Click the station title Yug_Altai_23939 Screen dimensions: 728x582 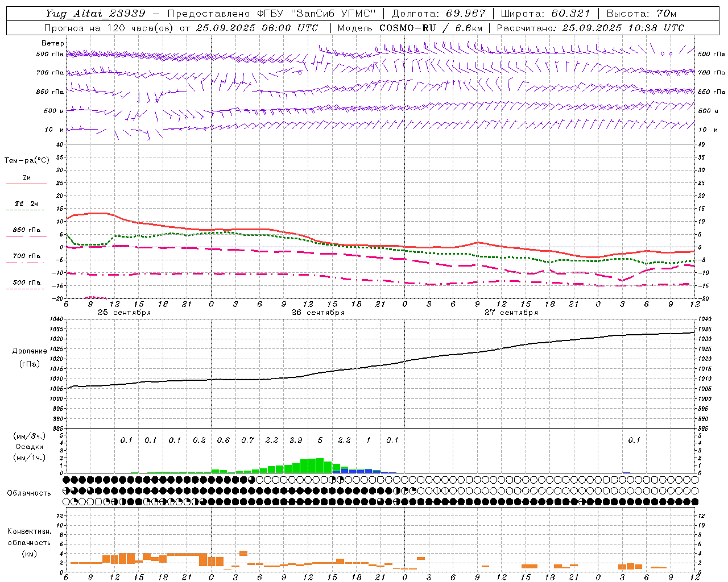96,14
